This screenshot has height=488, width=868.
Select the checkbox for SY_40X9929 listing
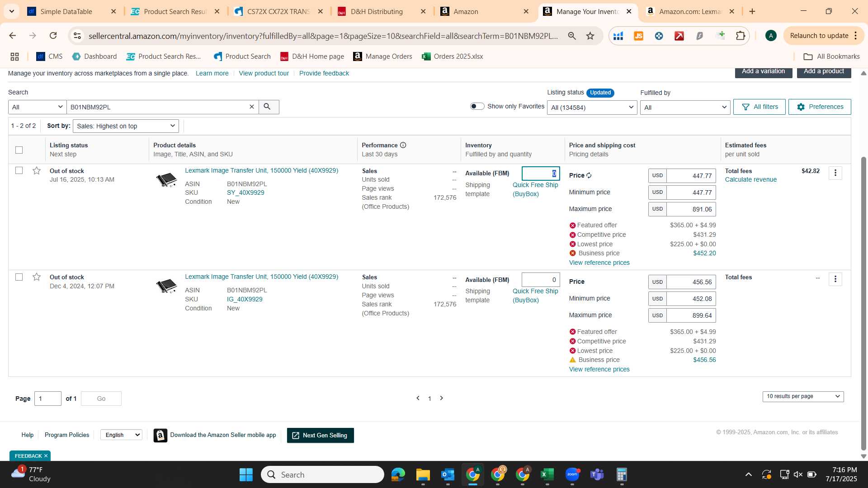pos(19,170)
